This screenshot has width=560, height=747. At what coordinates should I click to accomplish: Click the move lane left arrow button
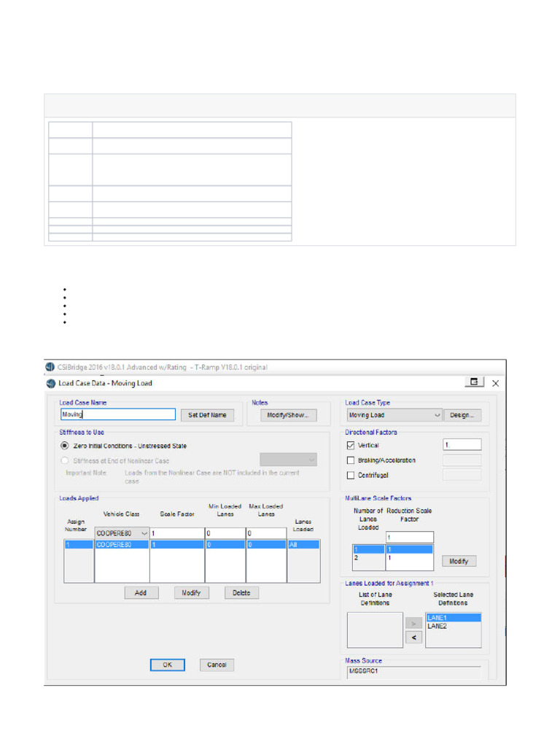[x=414, y=638]
